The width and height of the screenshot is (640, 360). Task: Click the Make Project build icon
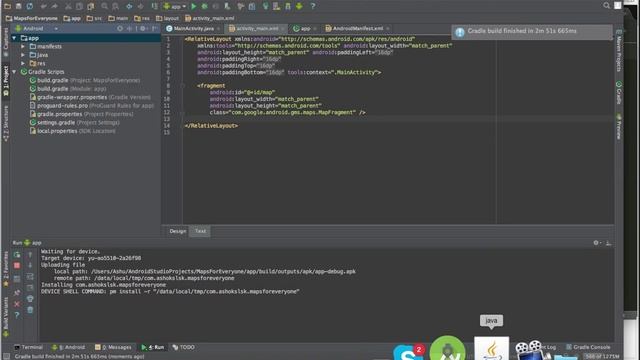[x=155, y=6]
